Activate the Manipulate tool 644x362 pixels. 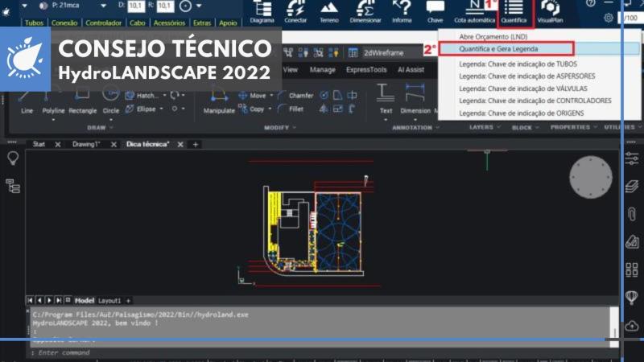point(219,102)
